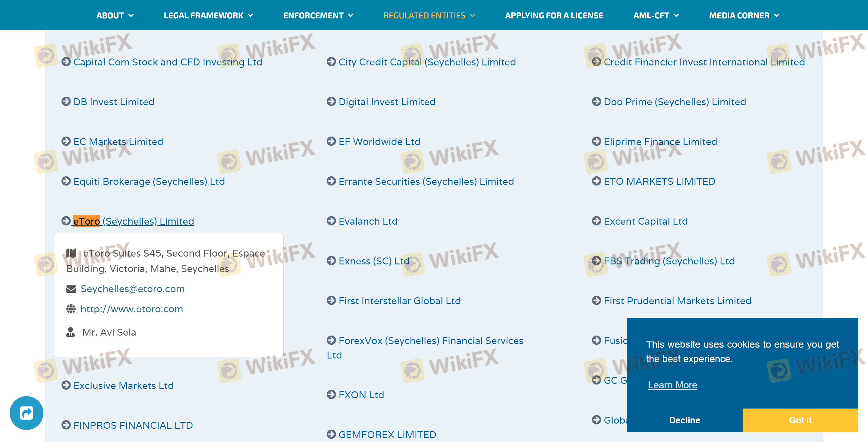
Task: Click the person icon beside Mr. Avi Sela
Action: point(71,332)
